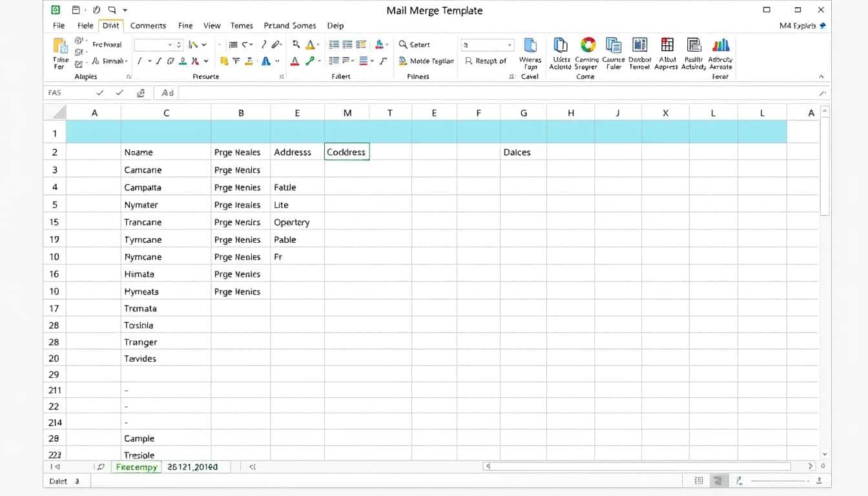Select the Trancane cell
868x496 pixels.
[x=166, y=222]
